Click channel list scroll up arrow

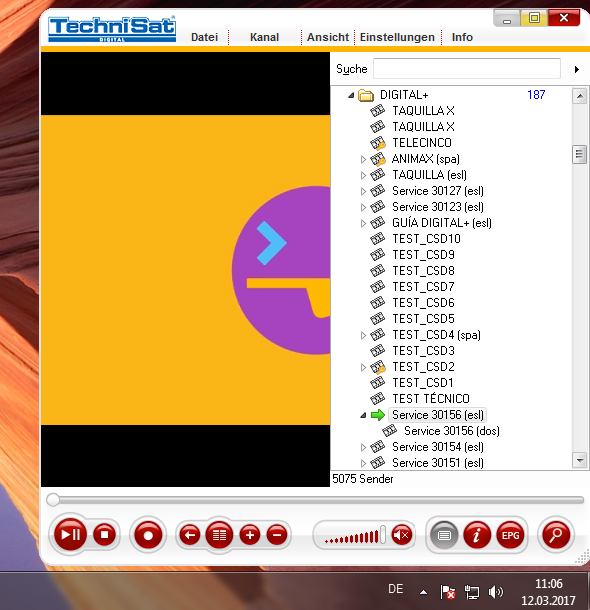(579, 96)
